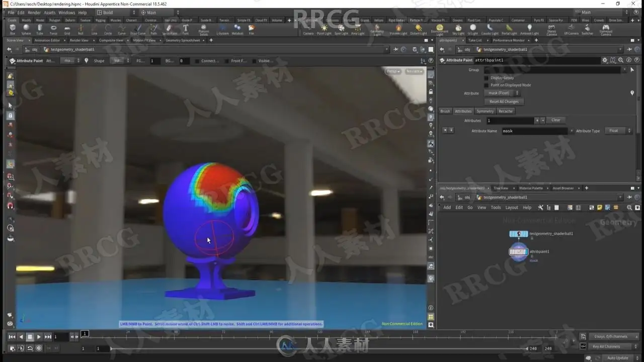Select the Tube shelf tool
This screenshot has width=644, height=362.
[x=40, y=30]
